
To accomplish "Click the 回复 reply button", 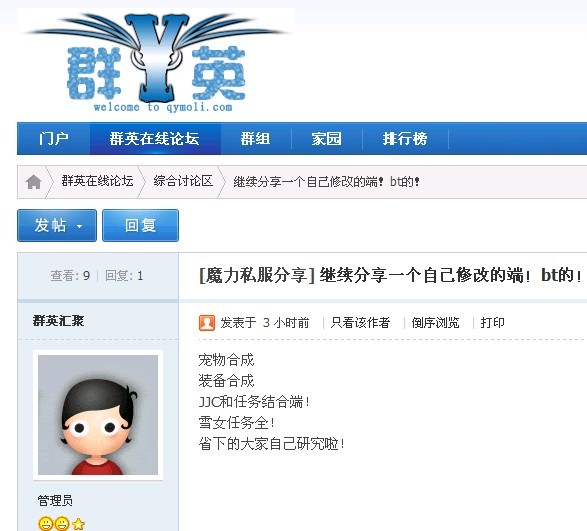I will point(140,225).
